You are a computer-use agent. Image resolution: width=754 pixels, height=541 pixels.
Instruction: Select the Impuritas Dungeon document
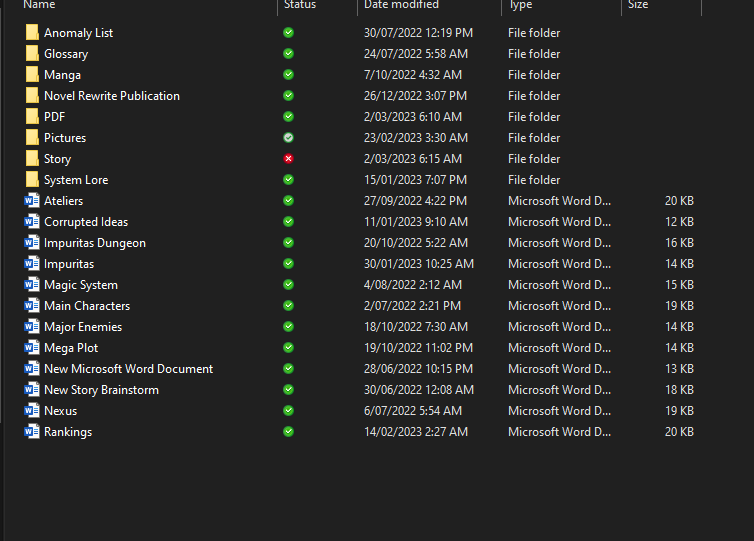[95, 243]
